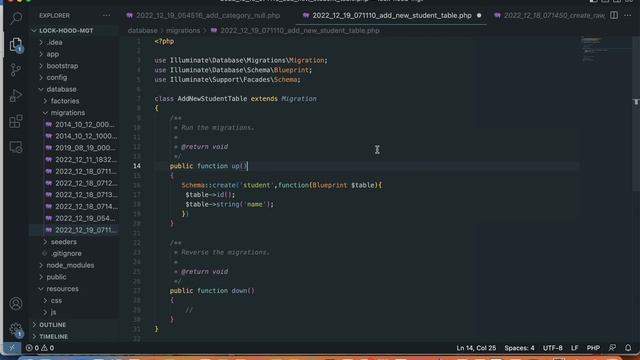Viewport: 640px width, 360px height.
Task: Close the unsaved add_new_student_table tab dot
Action: pos(479,16)
